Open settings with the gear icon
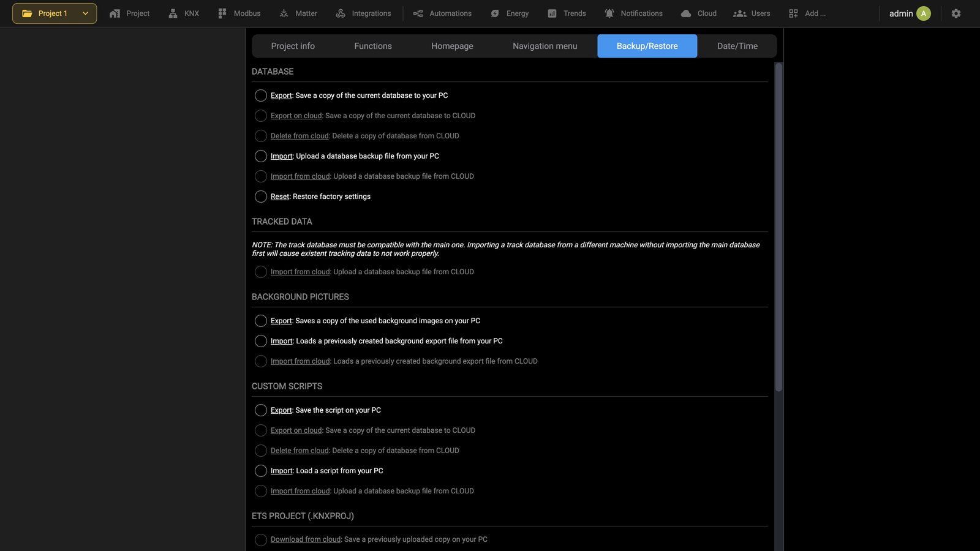The image size is (980, 551). tap(956, 13)
